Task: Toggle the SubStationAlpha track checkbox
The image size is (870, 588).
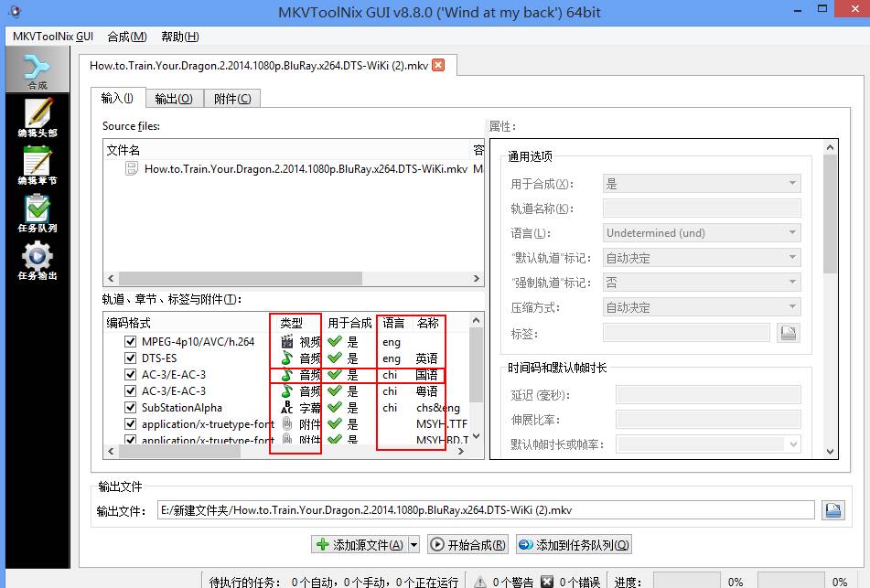Action: coord(131,408)
